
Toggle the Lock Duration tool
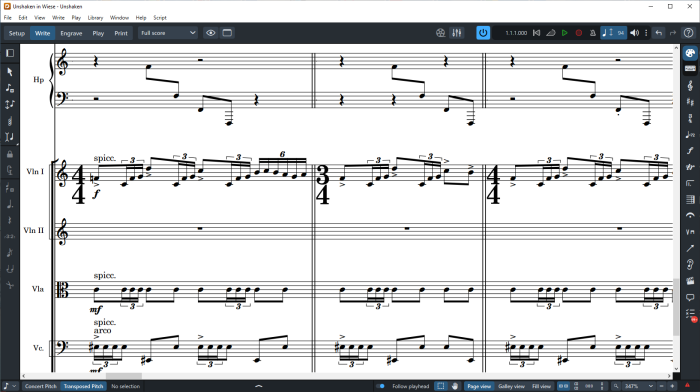click(x=10, y=154)
